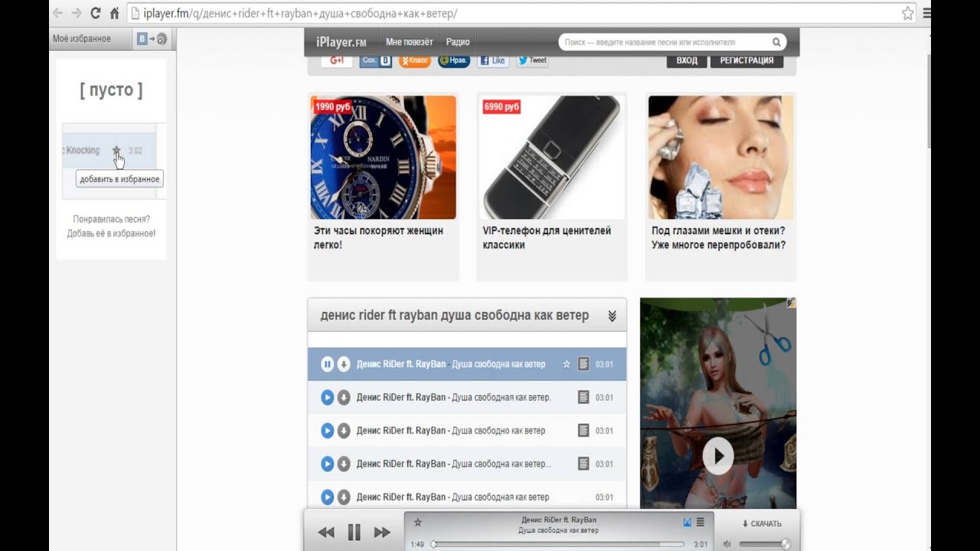Go back with the browser back arrow
This screenshot has height=551, width=980.
pos(57,13)
